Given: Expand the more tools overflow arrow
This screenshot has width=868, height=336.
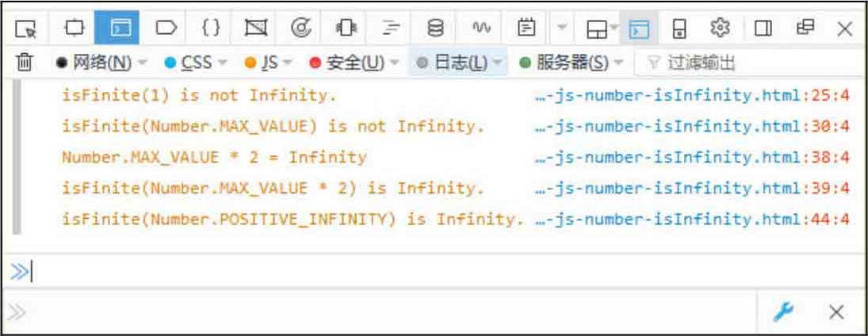Looking at the screenshot, I should [562, 28].
